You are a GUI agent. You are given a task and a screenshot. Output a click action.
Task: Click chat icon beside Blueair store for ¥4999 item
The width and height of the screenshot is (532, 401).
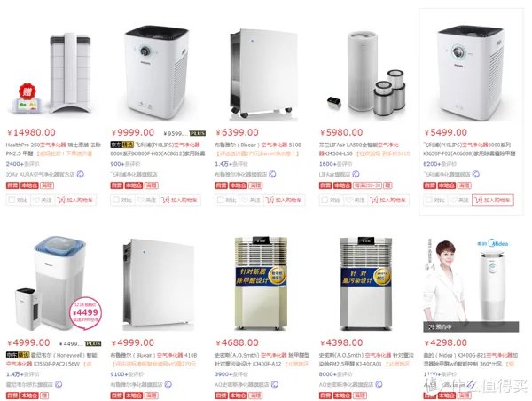(x=168, y=384)
